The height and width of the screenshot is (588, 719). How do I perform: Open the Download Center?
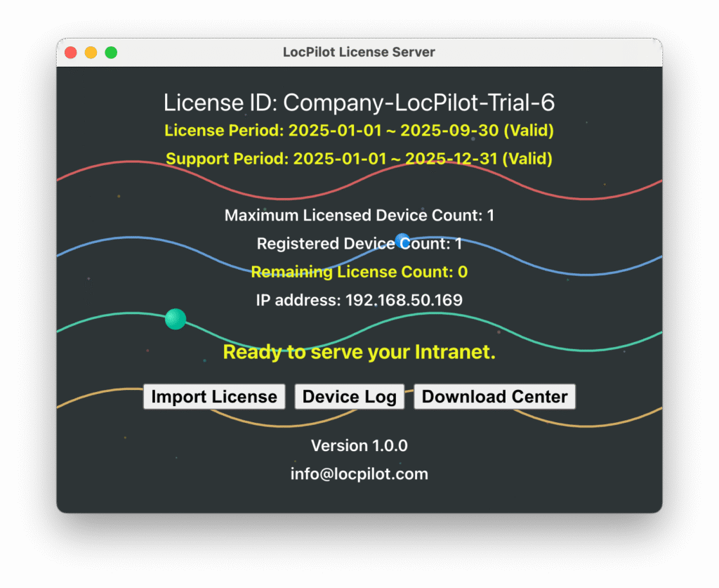point(494,397)
